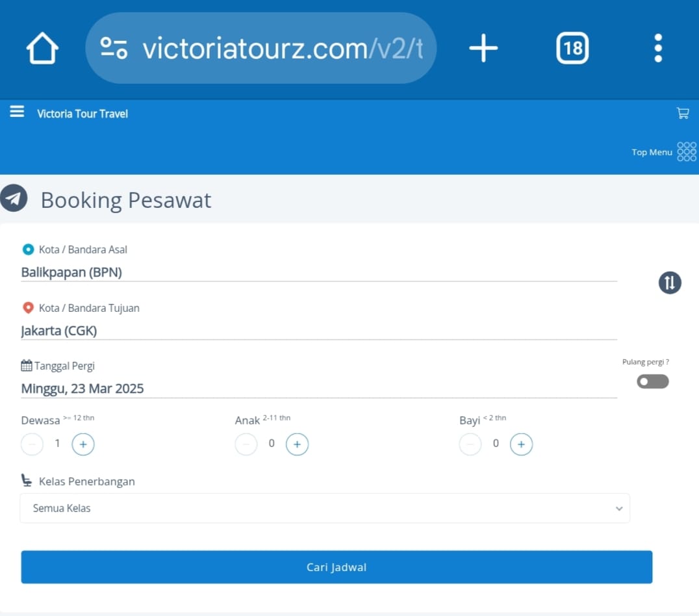Viewport: 699px width, 616px height.
Task: Click the destination pin icon near Kota Bandara Tujuan
Action: tap(27, 307)
